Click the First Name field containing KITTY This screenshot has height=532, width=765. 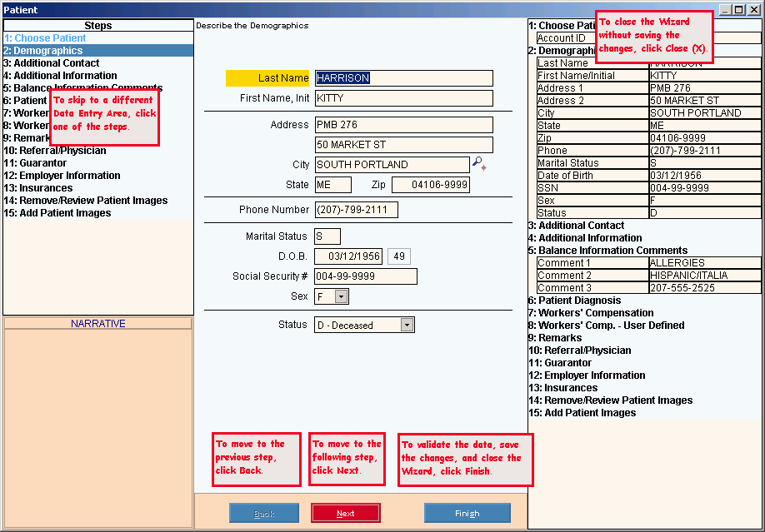pos(403,98)
